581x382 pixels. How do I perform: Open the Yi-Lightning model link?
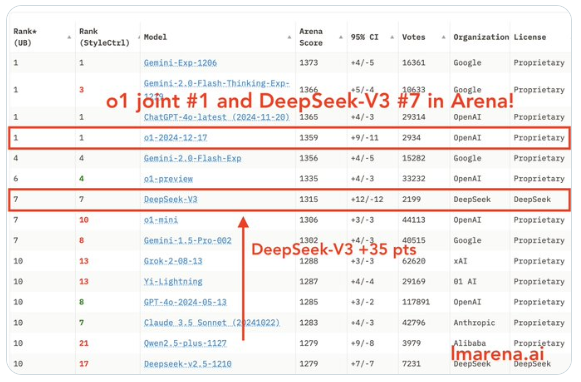[x=173, y=282]
